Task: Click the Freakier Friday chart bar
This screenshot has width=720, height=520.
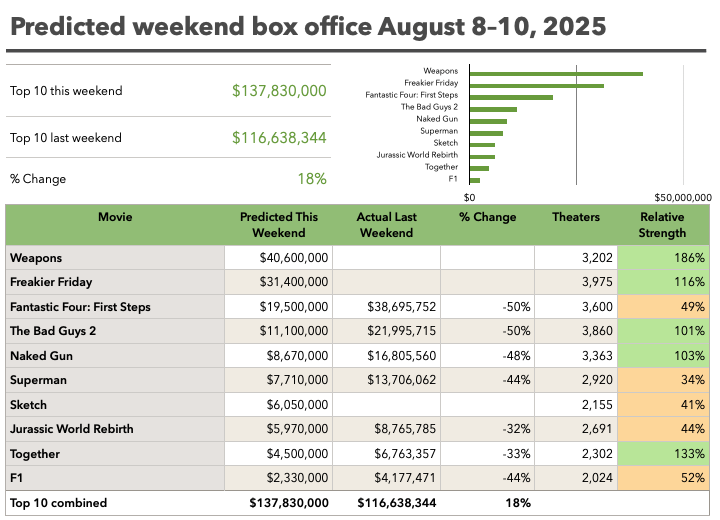Action: (536, 85)
